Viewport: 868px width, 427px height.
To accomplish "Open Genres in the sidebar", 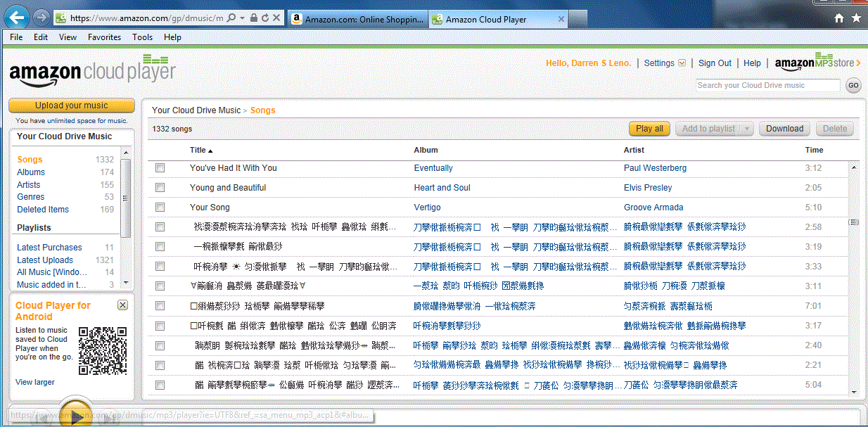I will tap(31, 197).
